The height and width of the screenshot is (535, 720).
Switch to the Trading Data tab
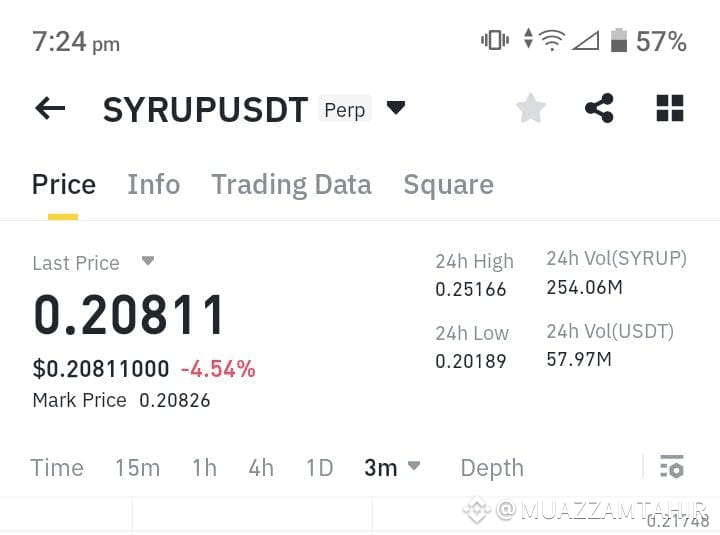tap(292, 185)
